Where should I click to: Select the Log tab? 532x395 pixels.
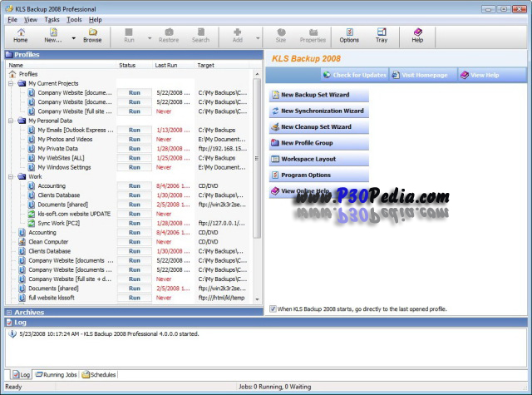point(21,375)
